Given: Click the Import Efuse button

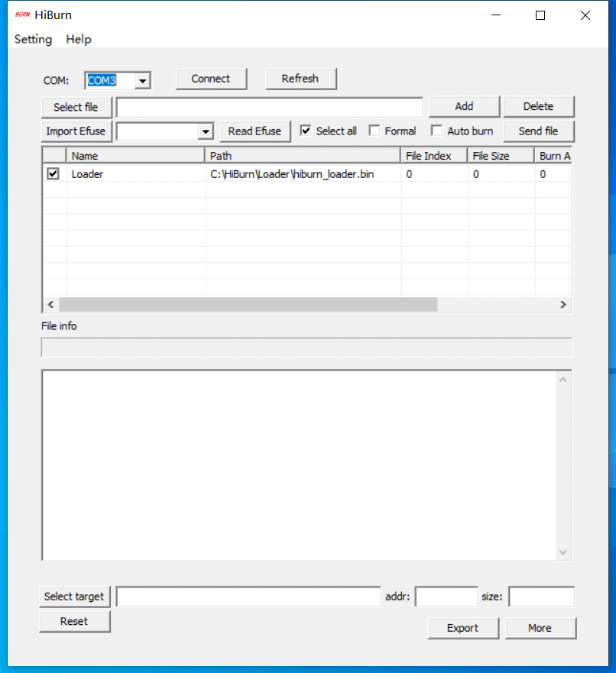Looking at the screenshot, I should pos(76,131).
